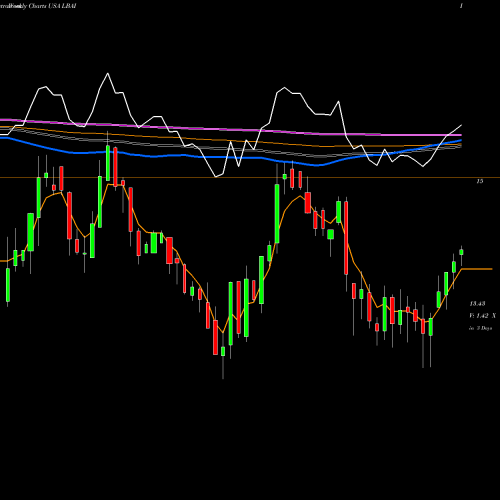Click the chart title text ending in 'LBAI'
500x500 pixels.
38,6
